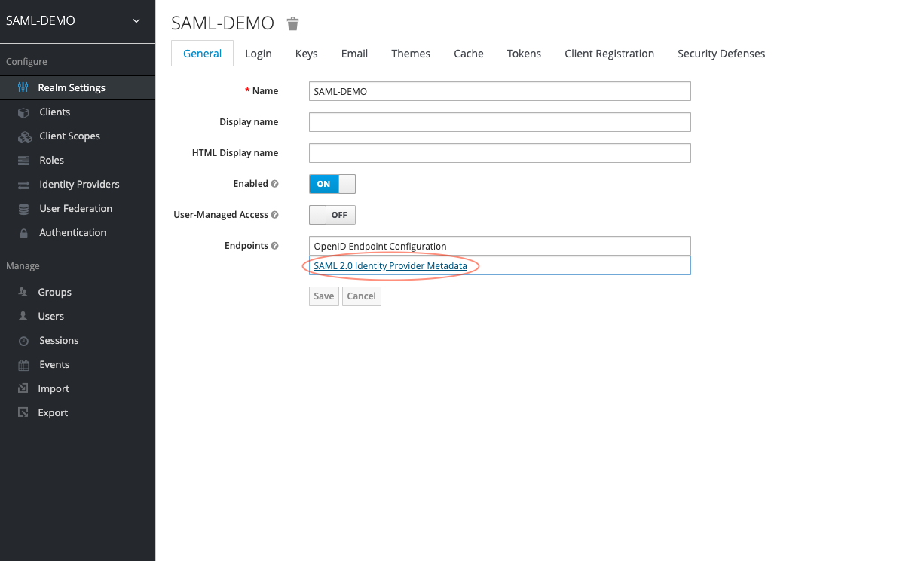Click the Clients cube icon

tap(23, 112)
